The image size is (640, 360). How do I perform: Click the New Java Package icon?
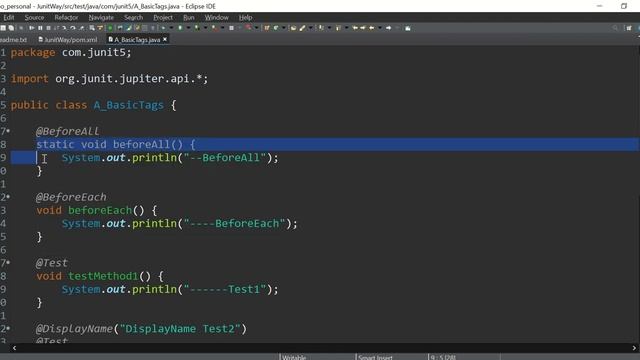[267, 28]
